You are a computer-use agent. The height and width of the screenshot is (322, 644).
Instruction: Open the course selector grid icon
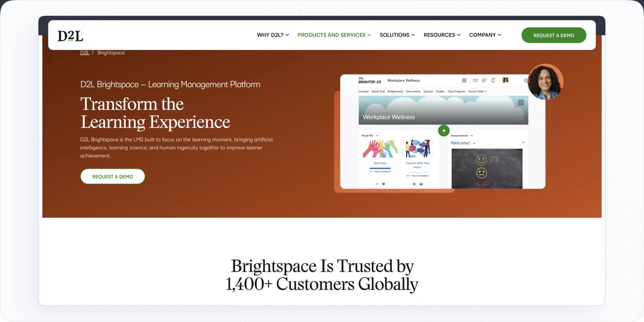point(464,80)
